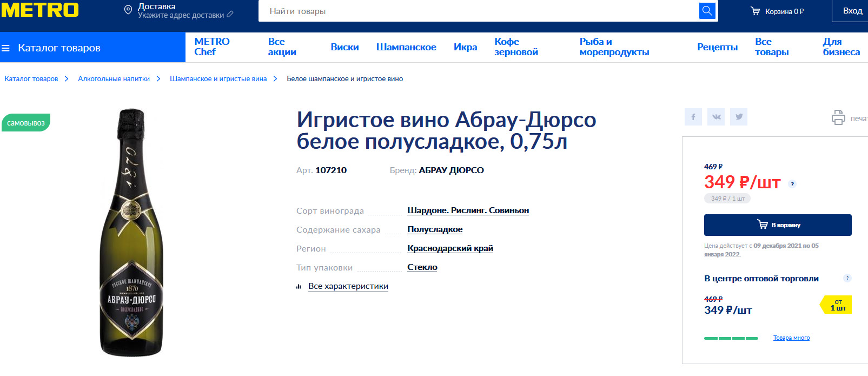Add product with В корзину button
The width and height of the screenshot is (868, 376).
pos(777,225)
